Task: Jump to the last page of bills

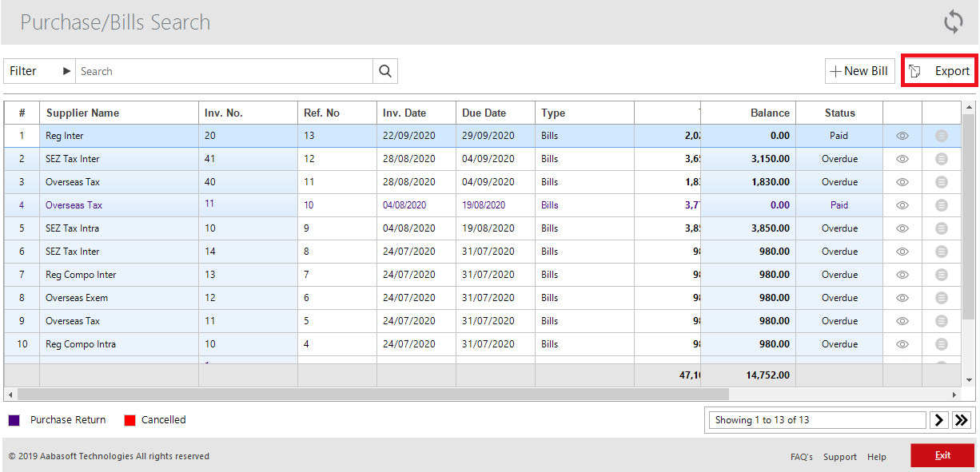Action: coord(961,419)
